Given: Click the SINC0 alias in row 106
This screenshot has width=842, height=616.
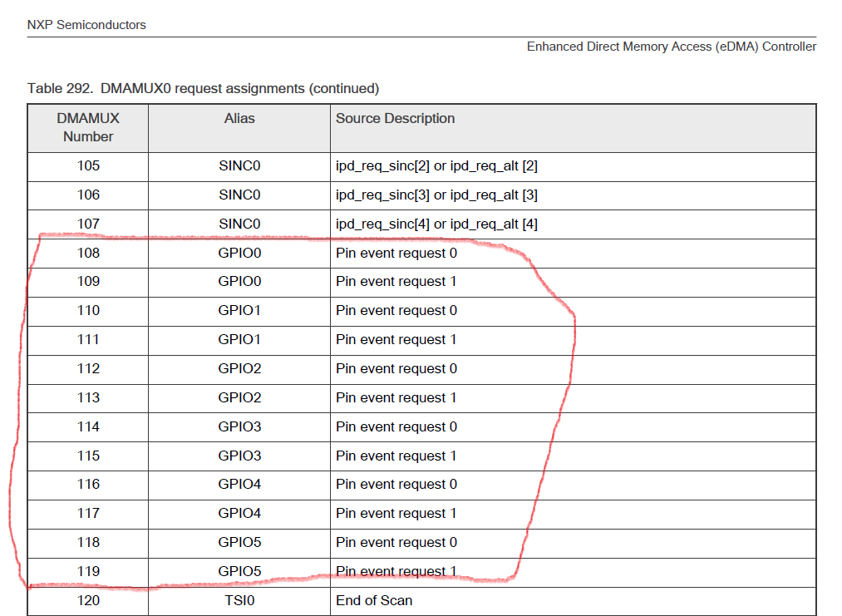Looking at the screenshot, I should [239, 195].
